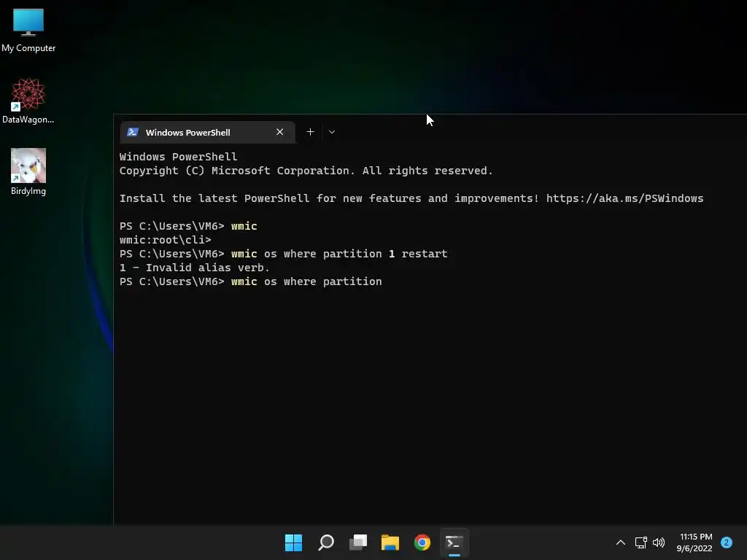Click the PowerShell icon in tab title
This screenshot has height=560, width=747.
click(133, 133)
